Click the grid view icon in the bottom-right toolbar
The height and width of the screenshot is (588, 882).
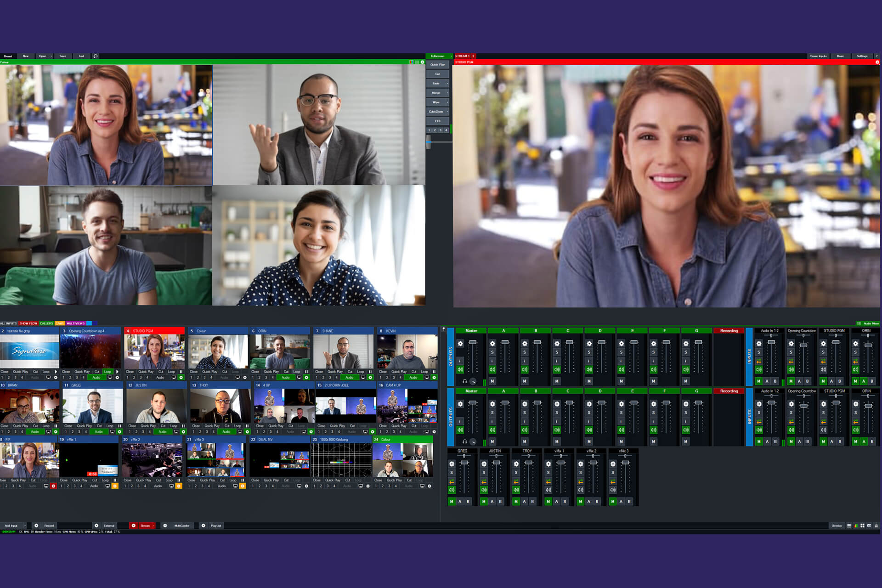tap(862, 526)
